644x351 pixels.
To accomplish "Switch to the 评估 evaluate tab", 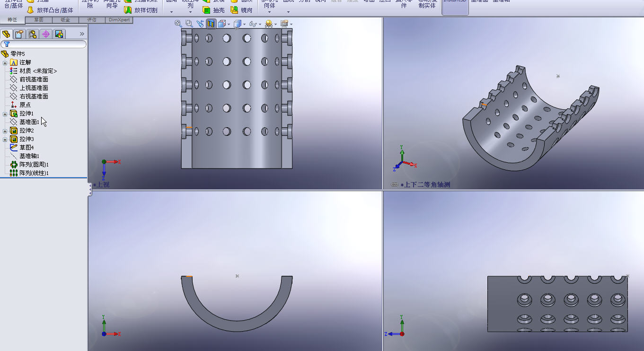I will click(x=92, y=20).
